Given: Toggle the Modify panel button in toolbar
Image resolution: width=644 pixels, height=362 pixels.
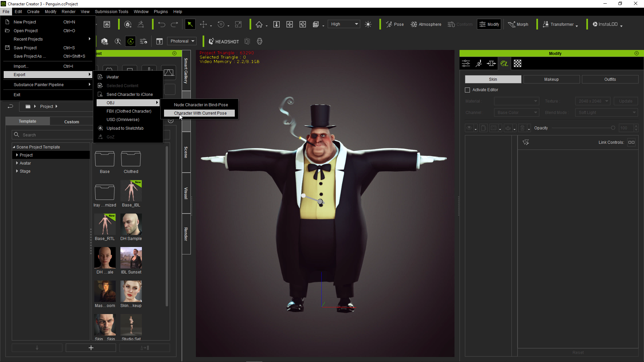Looking at the screenshot, I should click(x=489, y=24).
